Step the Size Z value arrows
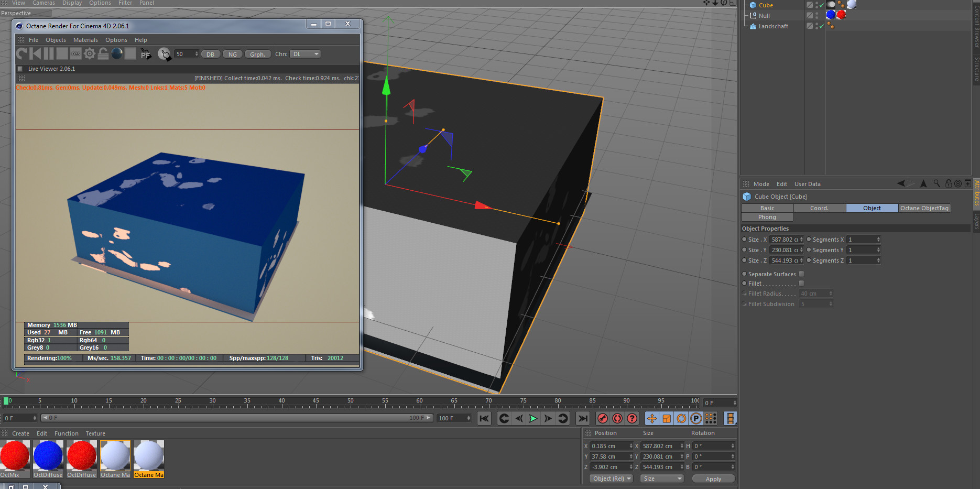Image resolution: width=980 pixels, height=489 pixels. point(801,260)
